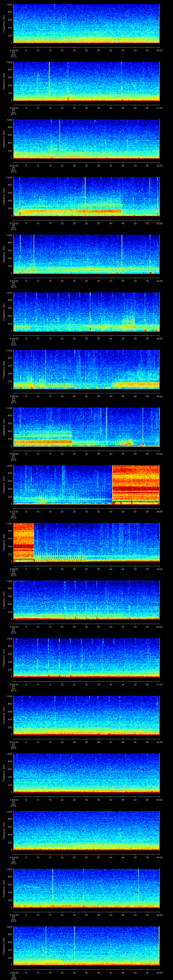
Task: Click the 200 Hz axis label of the 0:39:00 spectrogram
Action: pyautogui.click(x=10, y=612)
